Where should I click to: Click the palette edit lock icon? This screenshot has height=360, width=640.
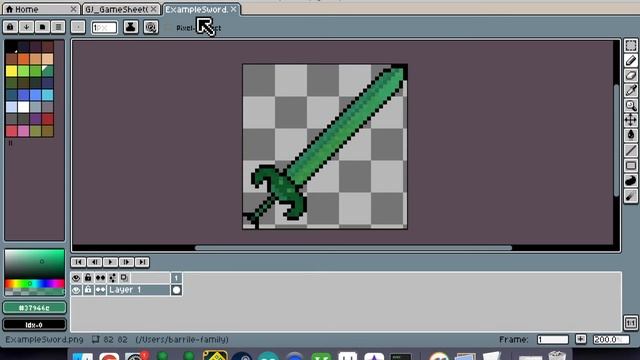[10, 27]
